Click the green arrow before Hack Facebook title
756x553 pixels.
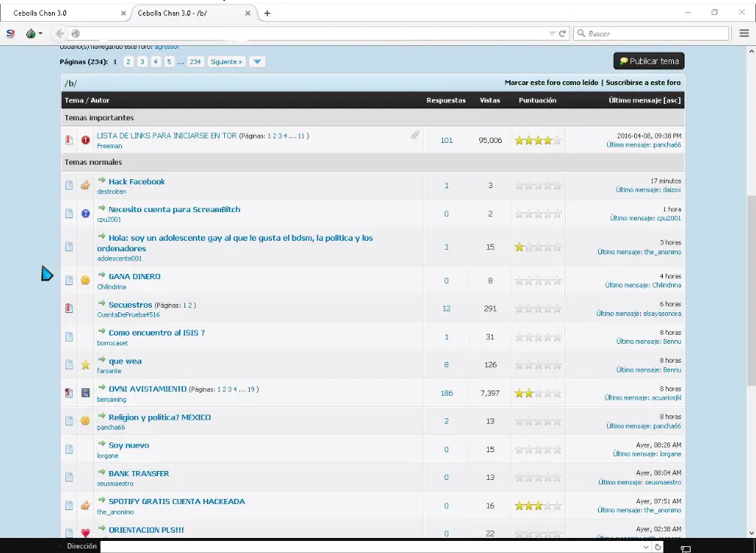102,181
